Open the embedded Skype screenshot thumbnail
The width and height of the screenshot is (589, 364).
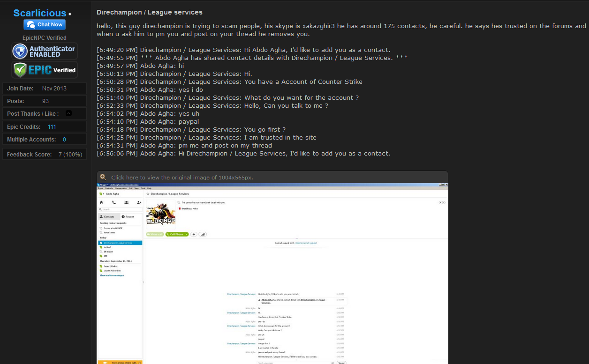[x=272, y=274]
